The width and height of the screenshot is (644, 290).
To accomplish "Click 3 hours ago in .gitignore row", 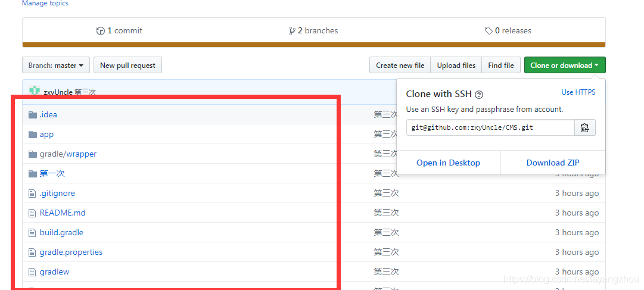I will tap(577, 194).
